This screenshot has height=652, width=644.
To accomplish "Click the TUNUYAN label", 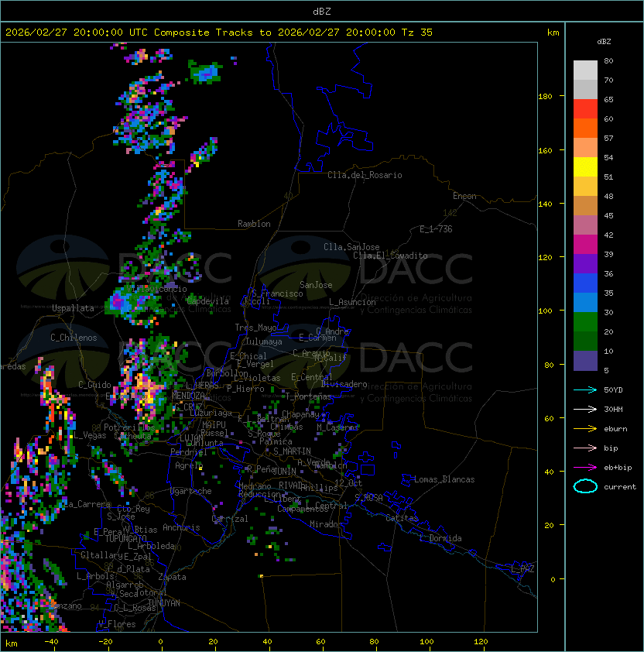I will point(164,603).
